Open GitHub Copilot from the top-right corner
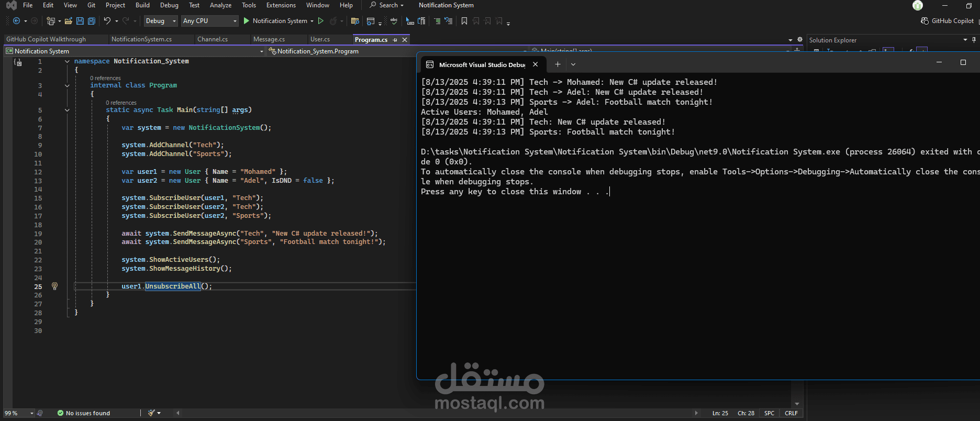 pyautogui.click(x=948, y=21)
